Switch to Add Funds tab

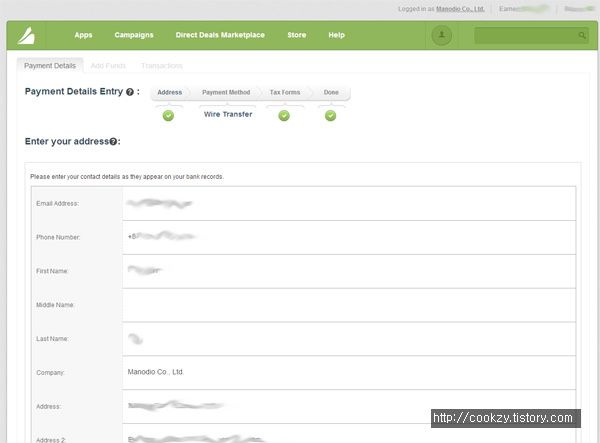pos(108,66)
